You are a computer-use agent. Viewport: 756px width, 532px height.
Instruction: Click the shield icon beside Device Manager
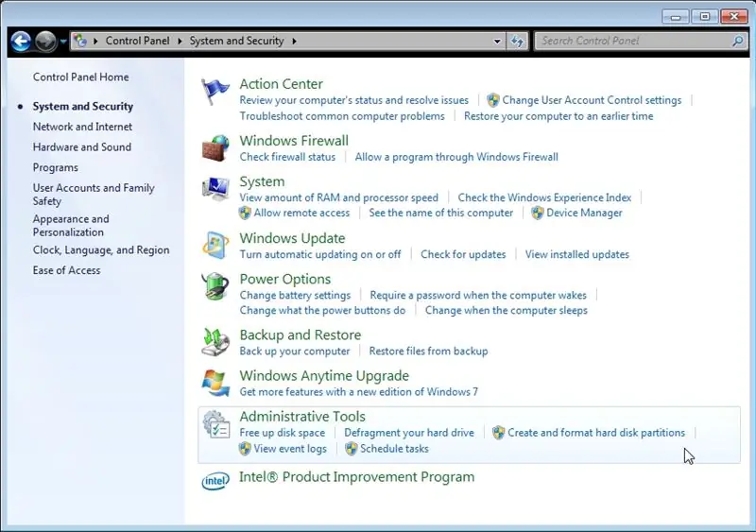[x=537, y=213]
